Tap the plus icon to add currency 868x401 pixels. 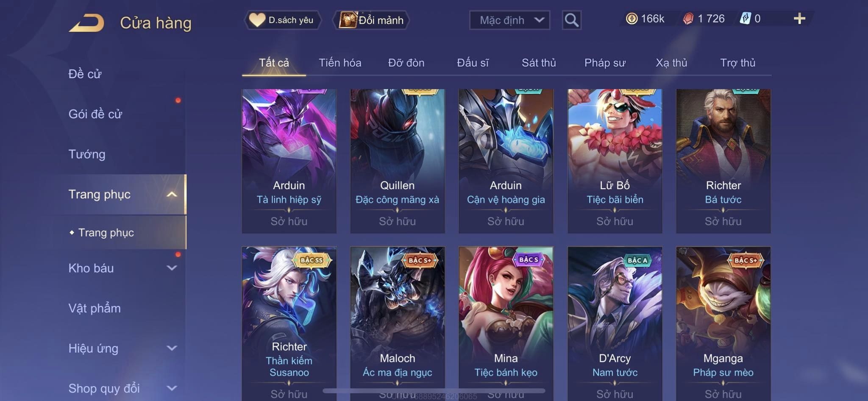pyautogui.click(x=799, y=19)
